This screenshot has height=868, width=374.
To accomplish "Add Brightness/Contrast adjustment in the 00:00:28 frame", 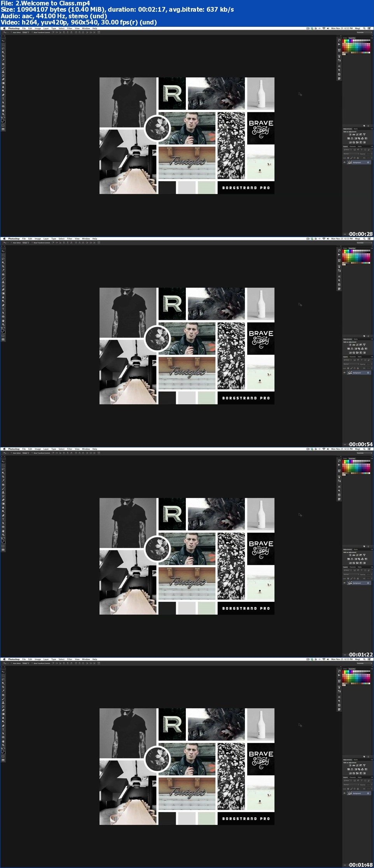I will (x=350, y=134).
